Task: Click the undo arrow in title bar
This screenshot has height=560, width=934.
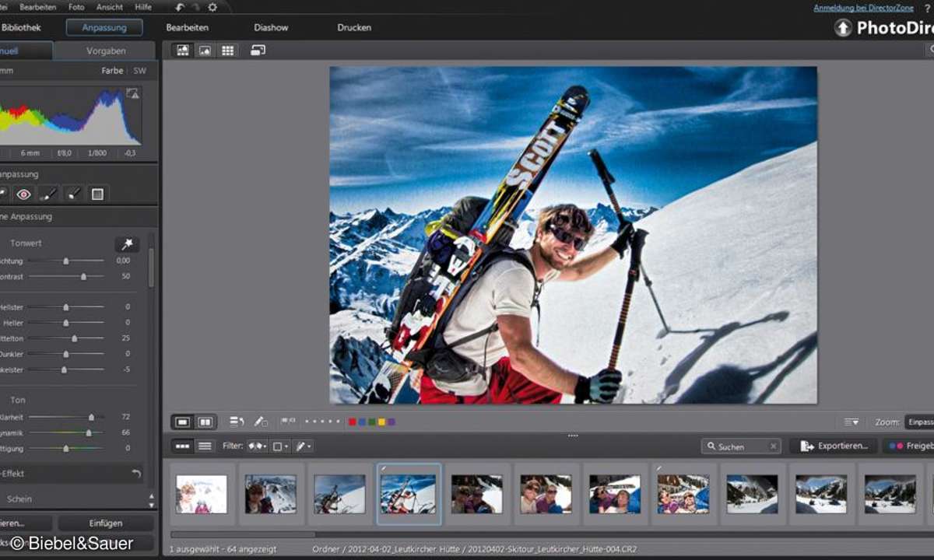Action: point(180,7)
